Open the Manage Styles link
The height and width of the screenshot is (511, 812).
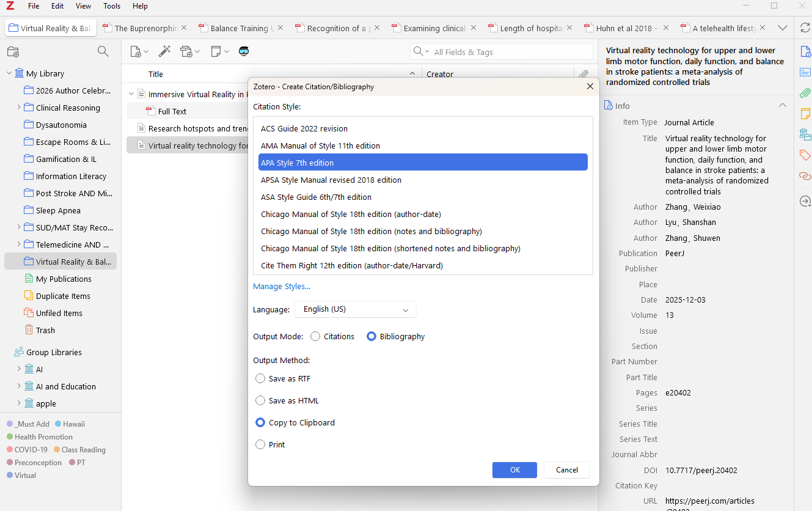(x=282, y=286)
